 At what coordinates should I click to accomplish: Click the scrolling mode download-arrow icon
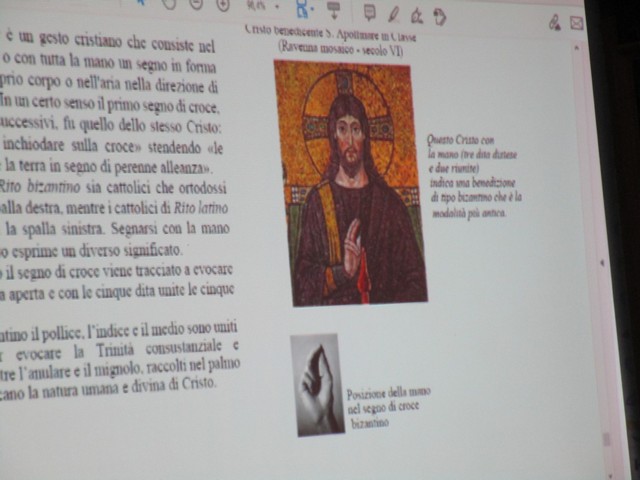pyautogui.click(x=334, y=10)
